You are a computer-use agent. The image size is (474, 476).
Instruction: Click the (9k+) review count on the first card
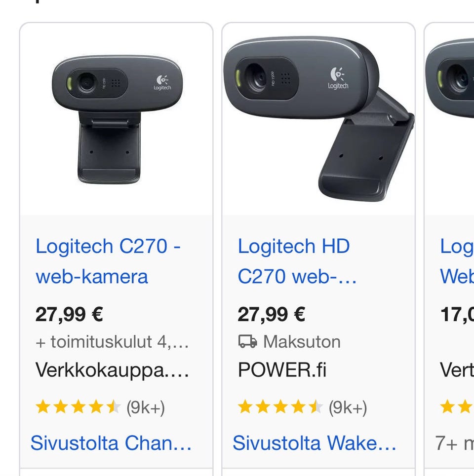[146, 407]
